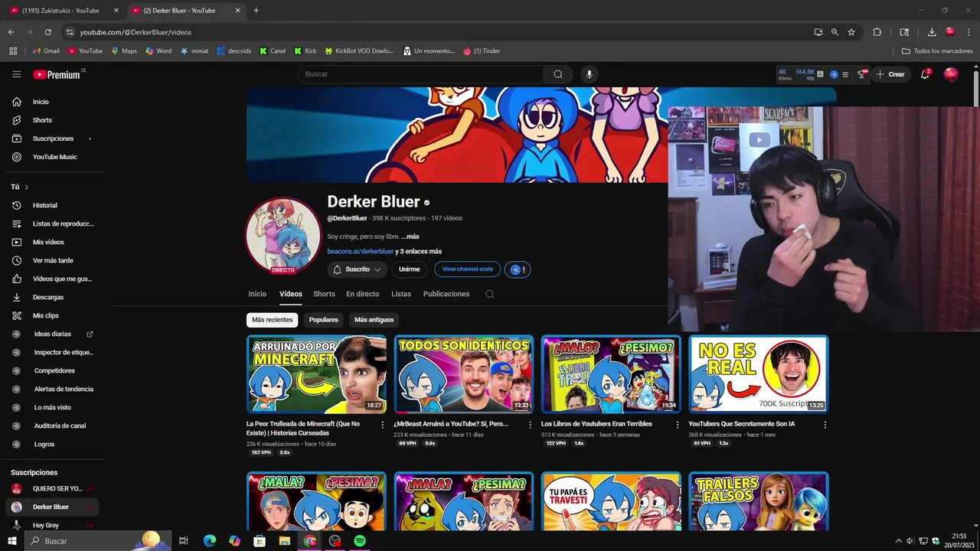Open MrBeast Arruinó a YouTube options menu

[x=530, y=425]
